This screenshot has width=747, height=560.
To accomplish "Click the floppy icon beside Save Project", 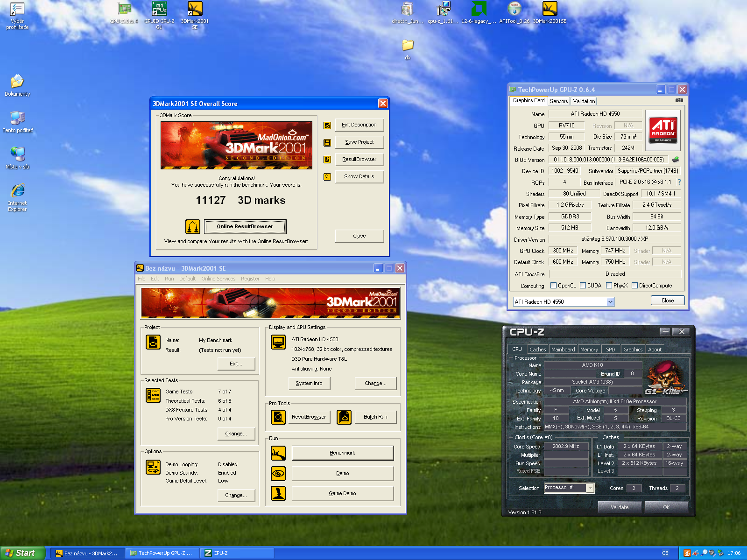I will (x=327, y=142).
